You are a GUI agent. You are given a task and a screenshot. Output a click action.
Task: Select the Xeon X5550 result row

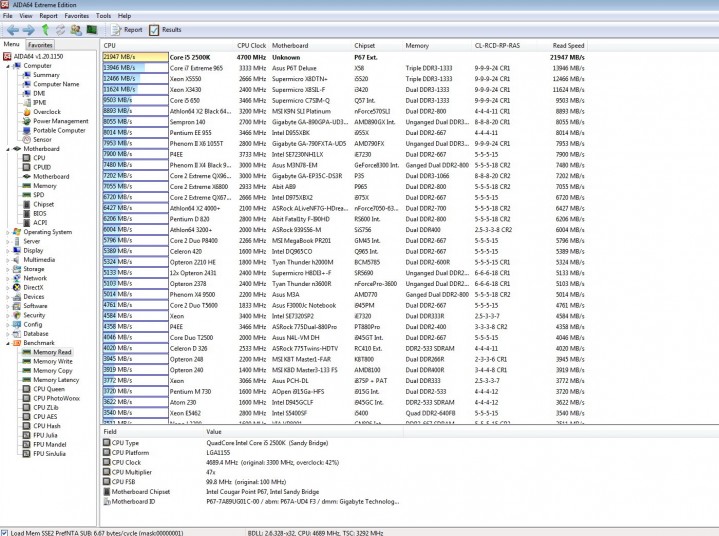344,78
